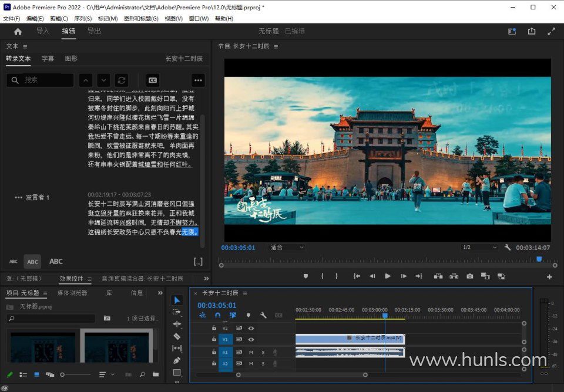This screenshot has width=564, height=392.
Task: Switch to the 图形 tab
Action: pos(71,59)
